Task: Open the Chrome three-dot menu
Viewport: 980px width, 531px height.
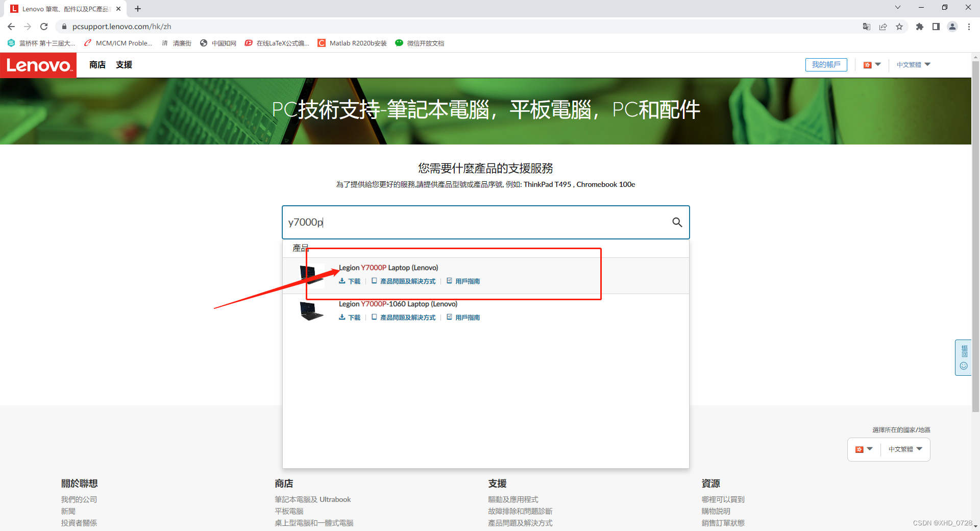Action: pyautogui.click(x=969, y=27)
